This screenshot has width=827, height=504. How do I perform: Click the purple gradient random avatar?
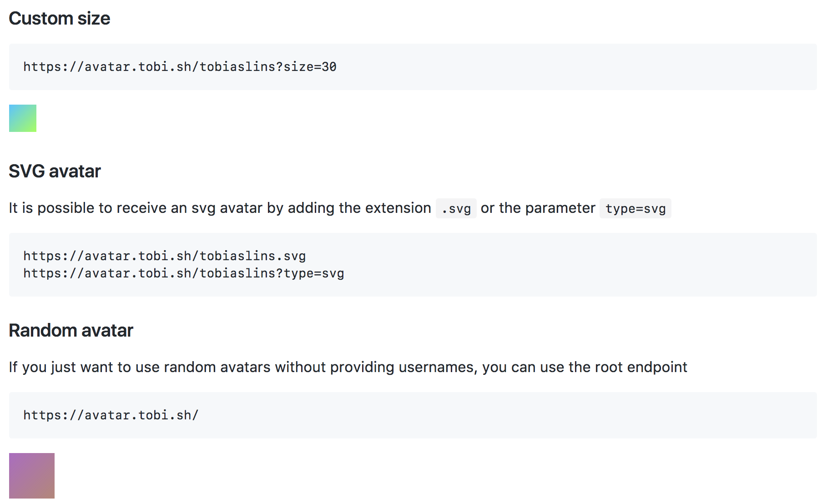click(32, 476)
